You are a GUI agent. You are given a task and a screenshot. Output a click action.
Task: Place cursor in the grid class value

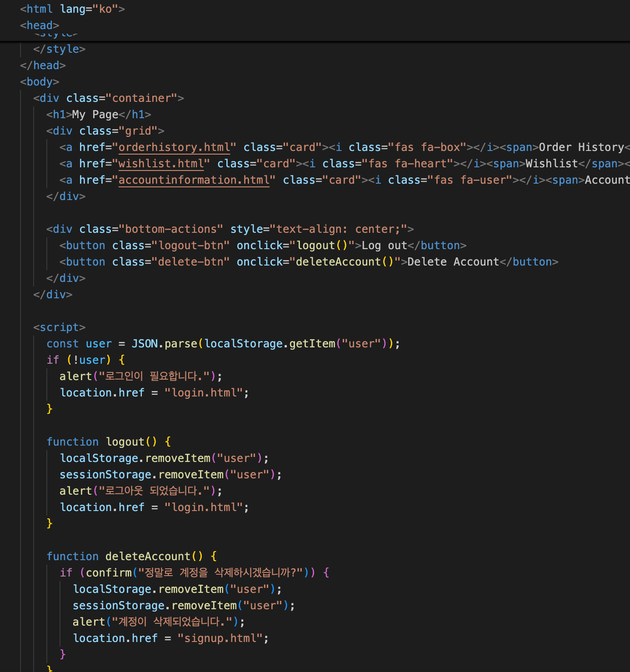click(x=138, y=131)
